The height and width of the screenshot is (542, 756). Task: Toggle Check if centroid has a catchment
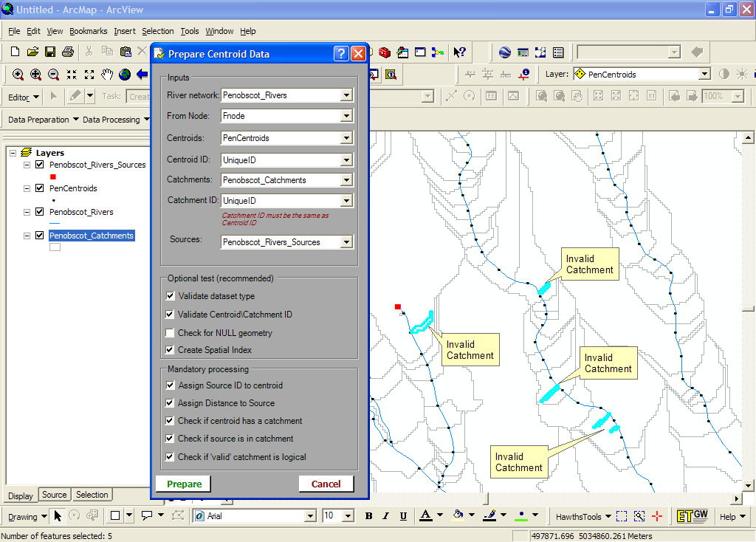coord(170,420)
